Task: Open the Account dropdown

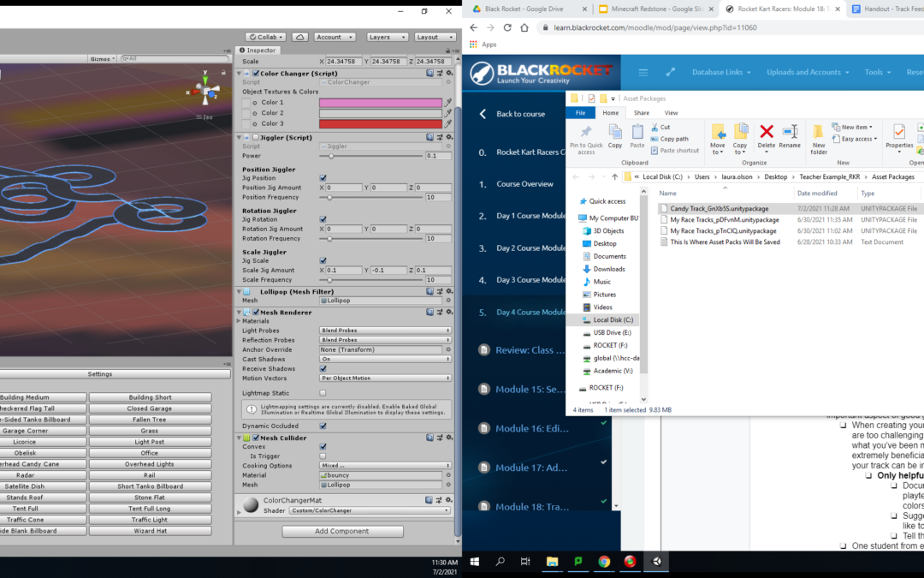Action: (x=335, y=37)
